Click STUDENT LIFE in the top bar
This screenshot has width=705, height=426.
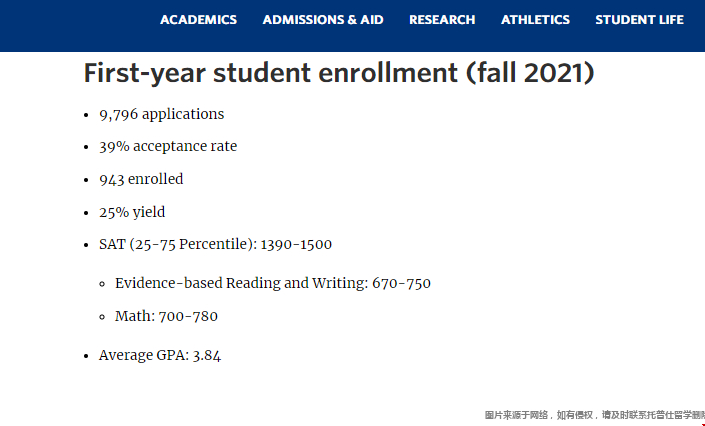(x=639, y=20)
